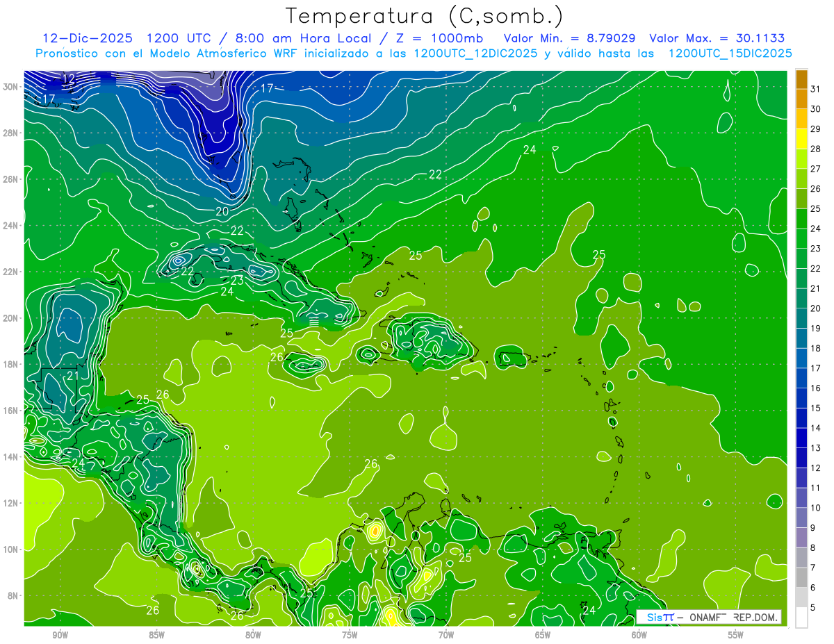Click the "5" value on the colorbar
834x644 pixels.
813,607
